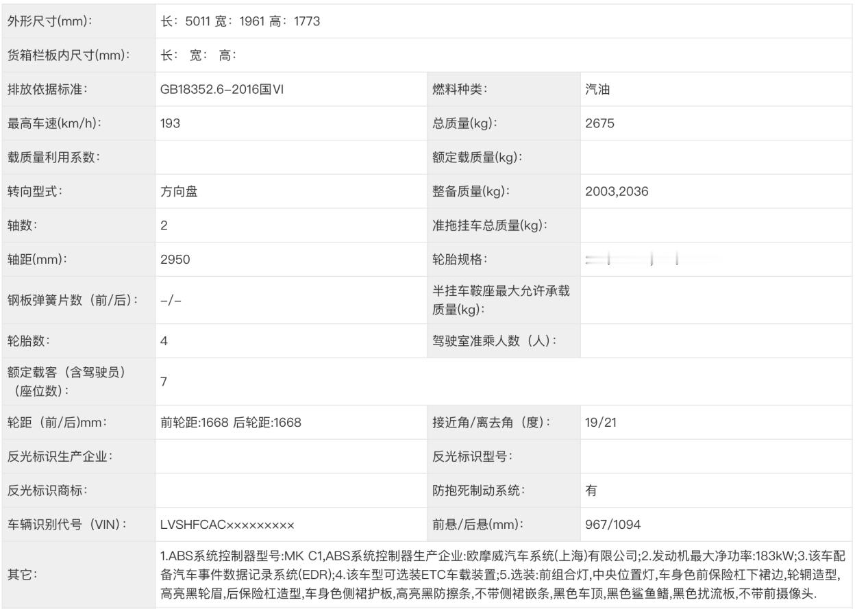Select curb weight value 2003,2036
This screenshot has width=868, height=609.
tap(617, 191)
